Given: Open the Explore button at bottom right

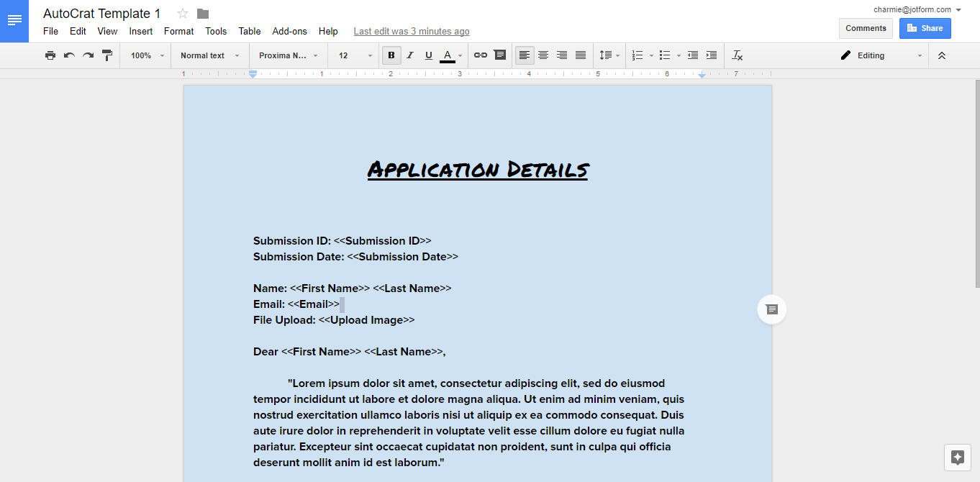Looking at the screenshot, I should (957, 458).
